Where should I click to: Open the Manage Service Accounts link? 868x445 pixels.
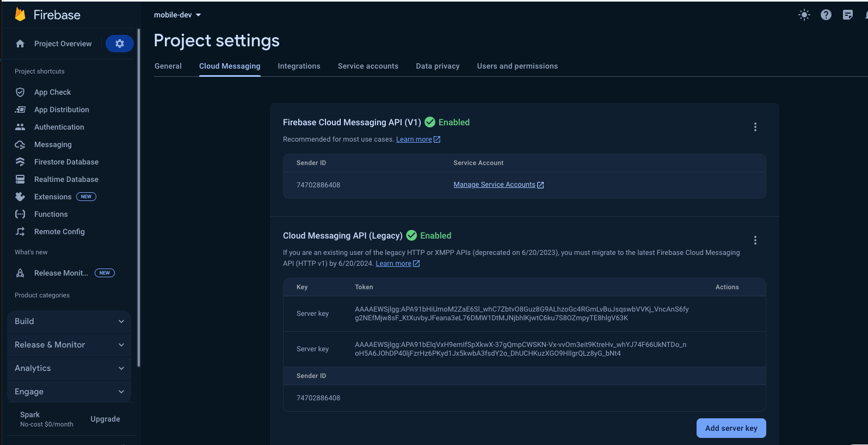(x=494, y=185)
